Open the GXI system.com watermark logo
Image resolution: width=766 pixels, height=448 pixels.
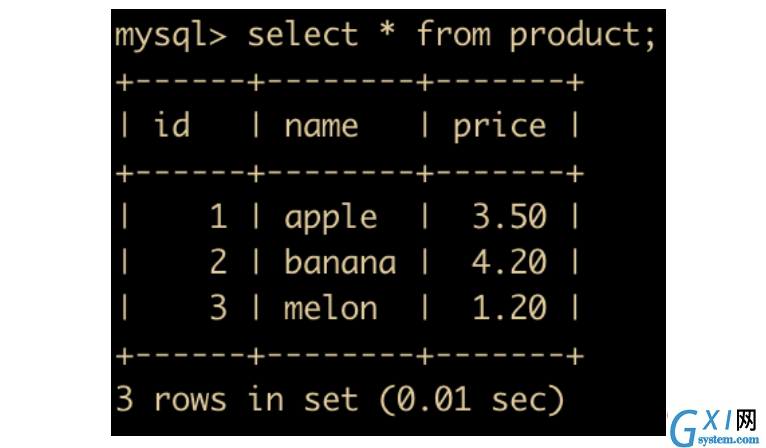[x=714, y=427]
